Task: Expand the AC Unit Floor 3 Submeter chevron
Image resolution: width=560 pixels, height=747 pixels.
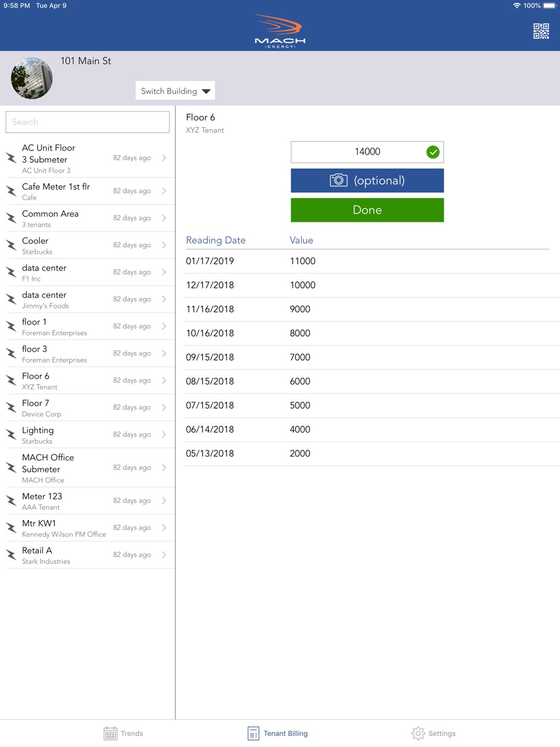Action: [164, 158]
